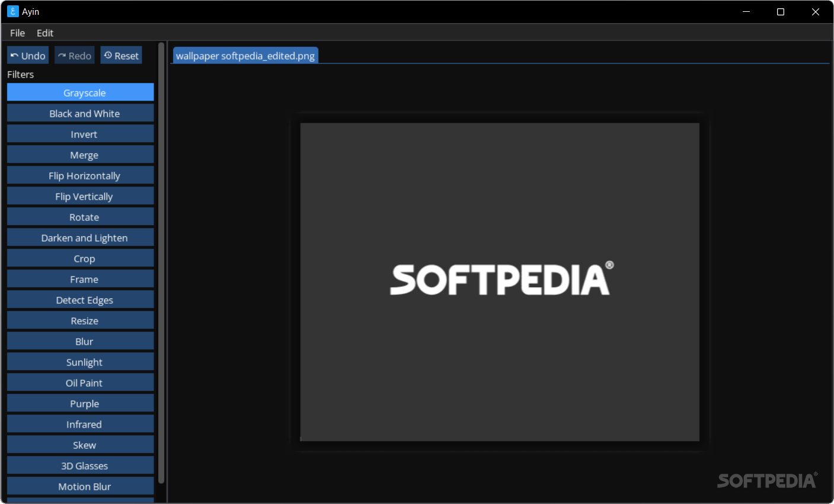The image size is (834, 504).
Task: Click the Redo button
Action: [75, 56]
